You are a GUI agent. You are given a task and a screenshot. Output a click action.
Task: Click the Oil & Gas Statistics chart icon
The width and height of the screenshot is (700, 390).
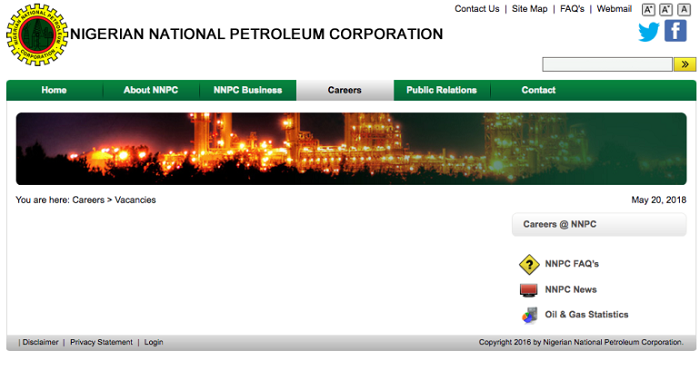point(529,315)
